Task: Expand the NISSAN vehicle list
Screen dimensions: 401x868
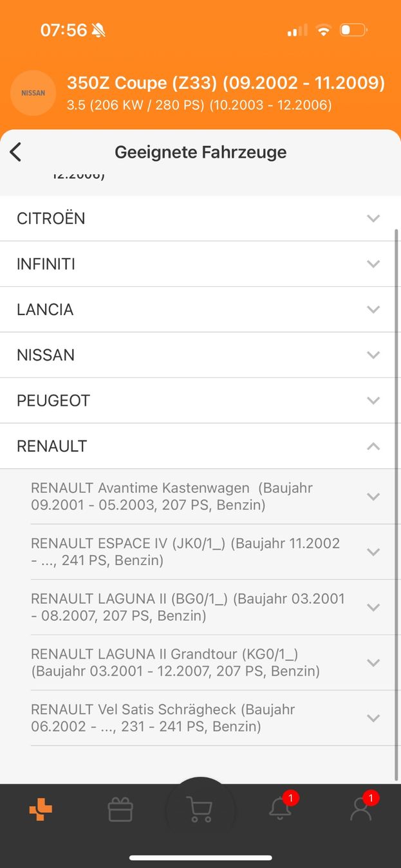Action: click(373, 356)
